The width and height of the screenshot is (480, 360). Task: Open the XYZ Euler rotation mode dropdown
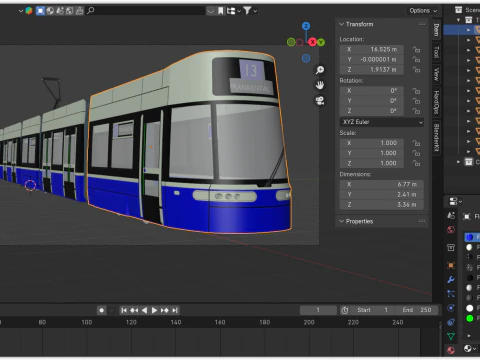click(x=382, y=122)
